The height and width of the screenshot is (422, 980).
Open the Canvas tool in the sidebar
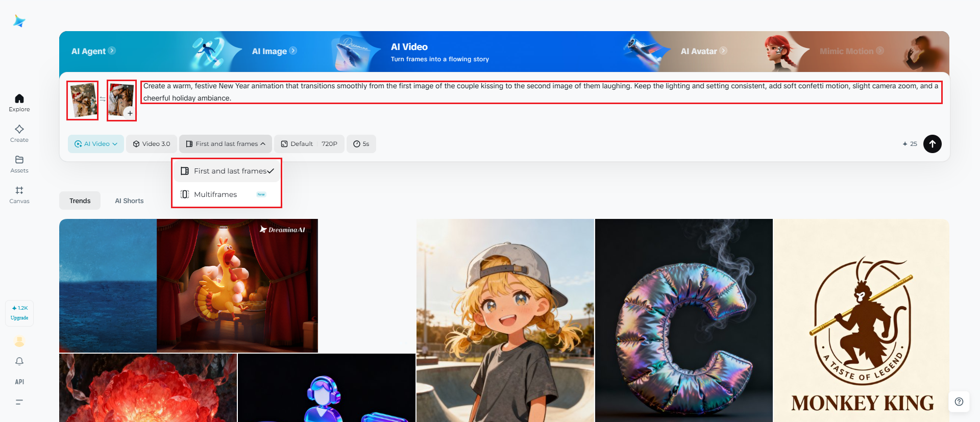click(19, 194)
